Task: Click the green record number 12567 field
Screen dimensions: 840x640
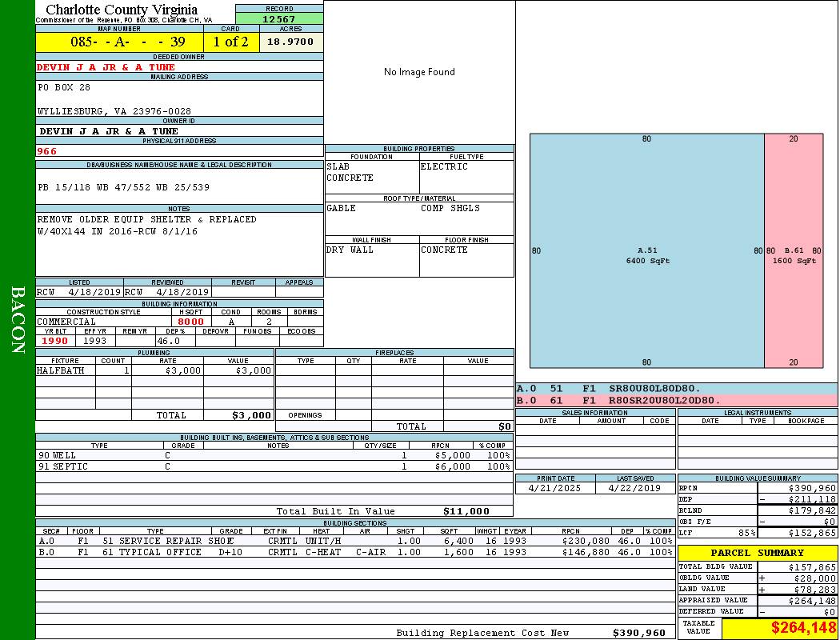Action: (279, 18)
